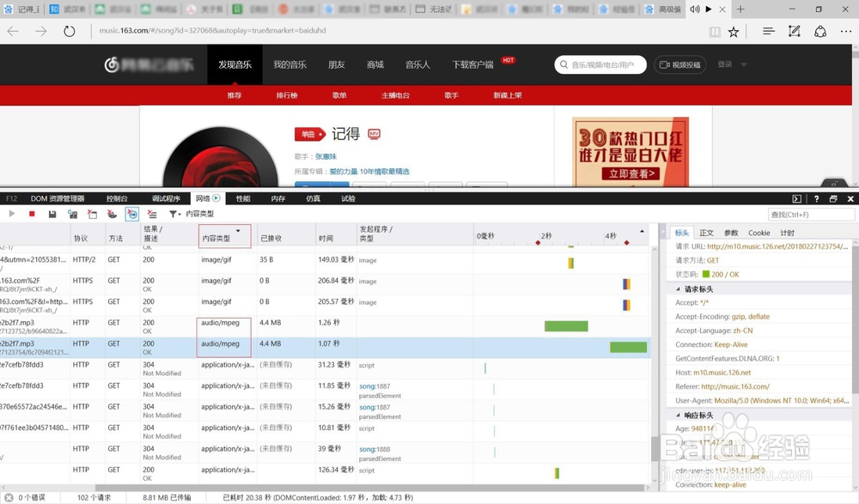Switch to 性能 tab
This screenshot has height=504, width=859.
(243, 198)
